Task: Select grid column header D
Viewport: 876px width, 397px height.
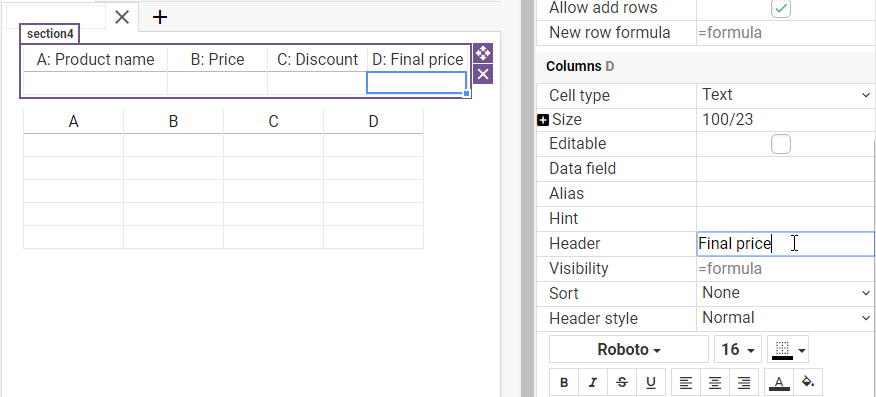Action: pyautogui.click(x=373, y=121)
